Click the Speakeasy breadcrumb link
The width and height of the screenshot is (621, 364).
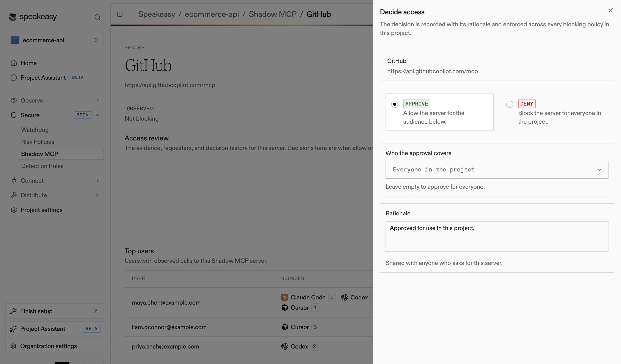[x=157, y=14]
